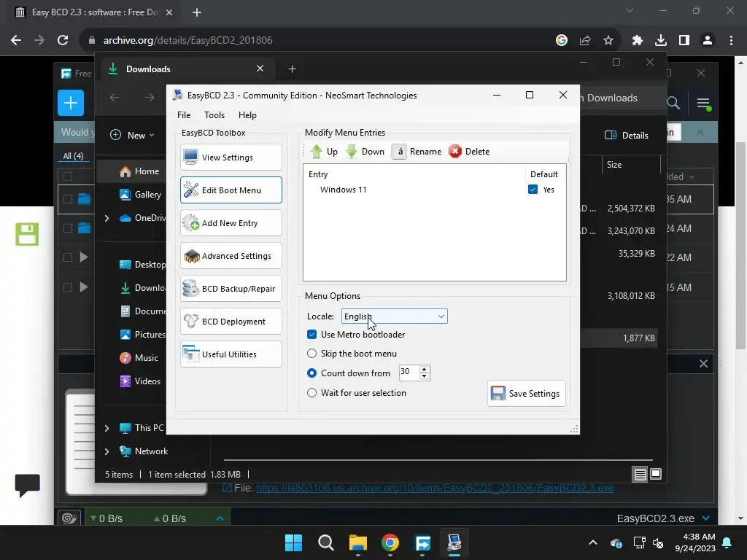Switch Explorer to details list view
This screenshot has width=747, height=560.
(640, 474)
